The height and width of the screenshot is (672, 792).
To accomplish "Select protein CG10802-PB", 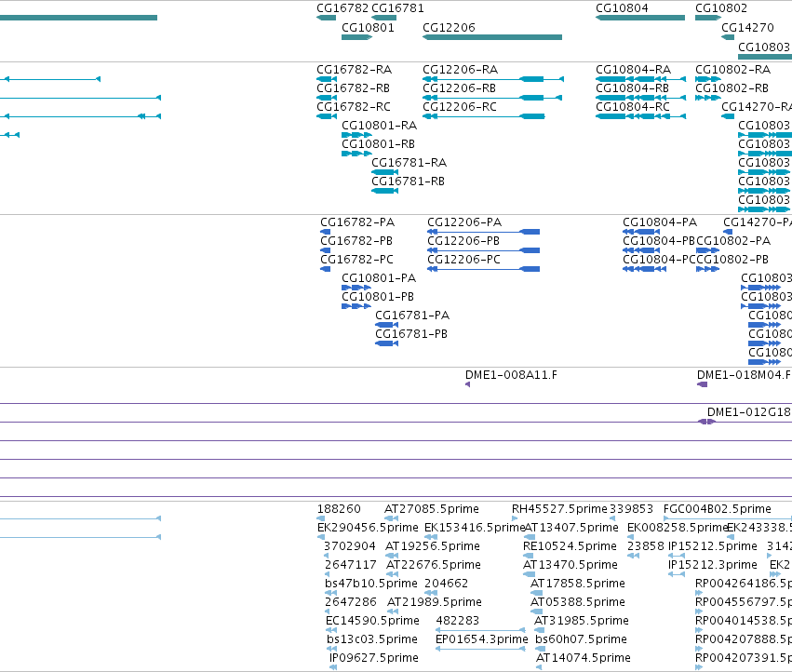I will [x=732, y=261].
